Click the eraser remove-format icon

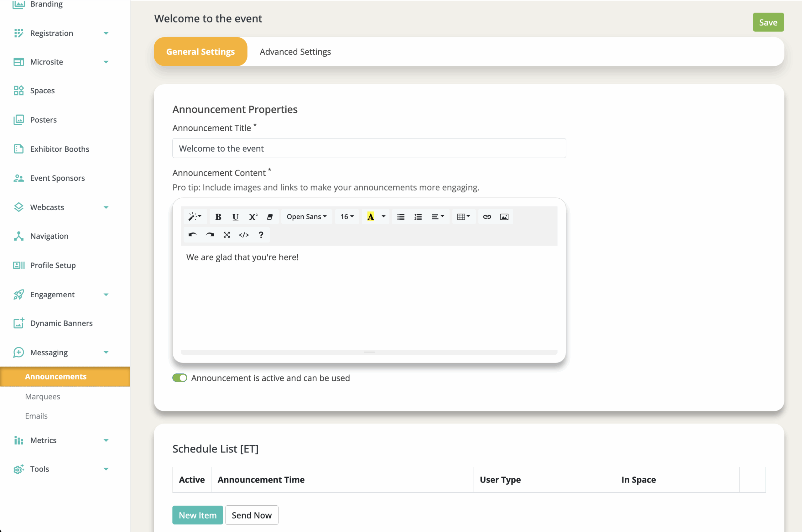(270, 217)
